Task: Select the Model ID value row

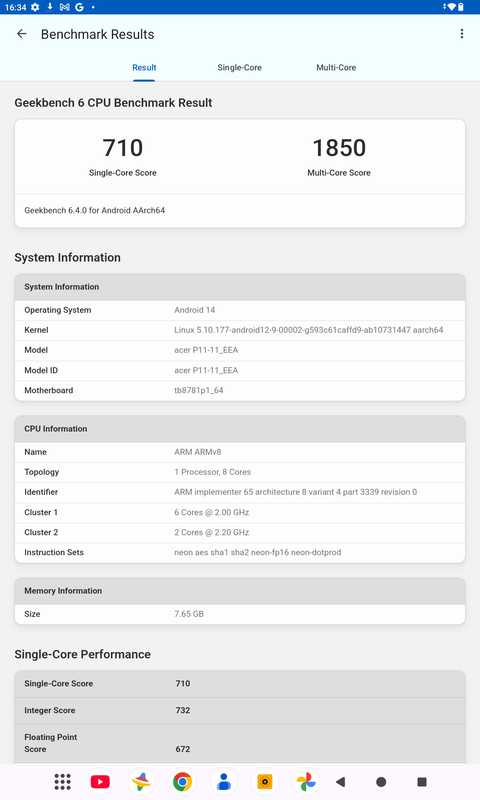Action: tap(240, 370)
